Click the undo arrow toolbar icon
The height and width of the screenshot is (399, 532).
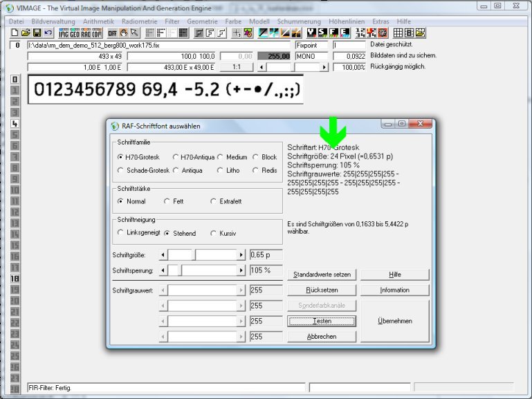point(48,33)
